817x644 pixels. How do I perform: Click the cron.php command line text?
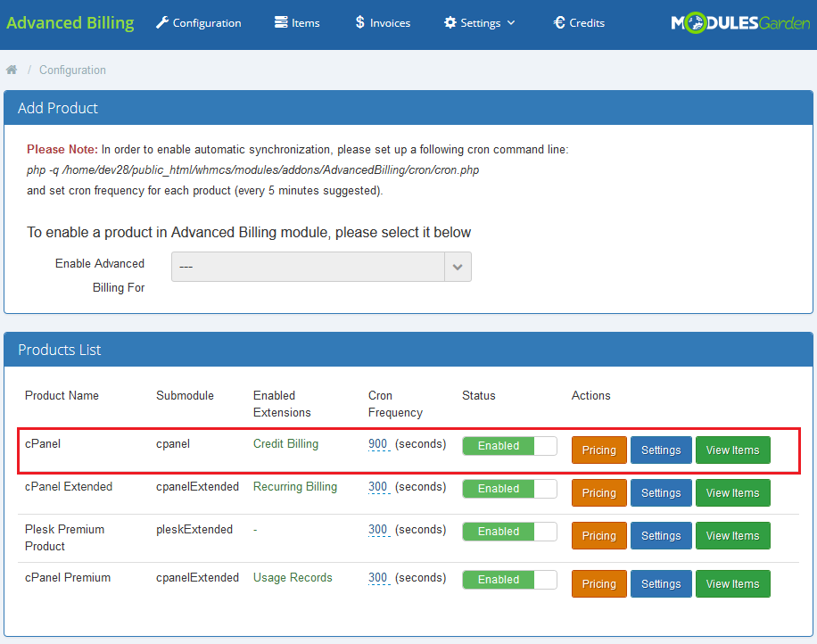click(252, 169)
